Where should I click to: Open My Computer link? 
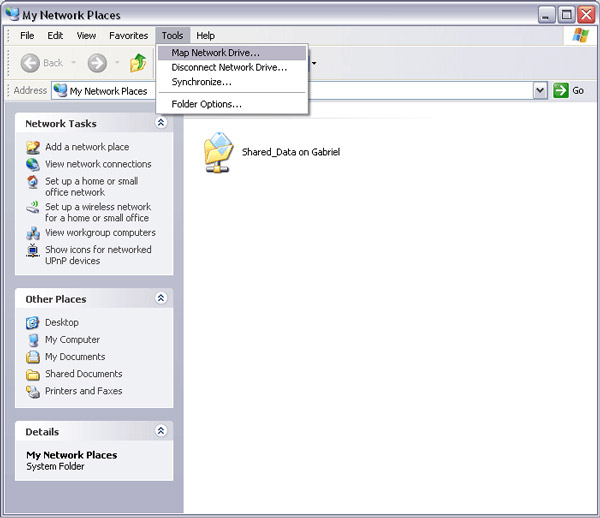[x=72, y=340]
